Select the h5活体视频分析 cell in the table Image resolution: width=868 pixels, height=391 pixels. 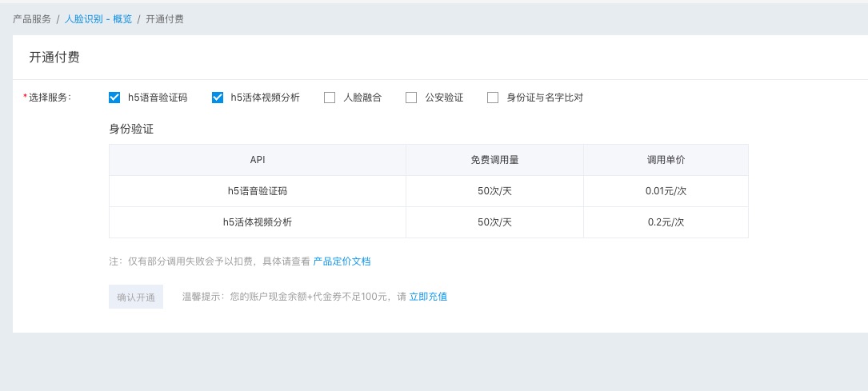257,222
